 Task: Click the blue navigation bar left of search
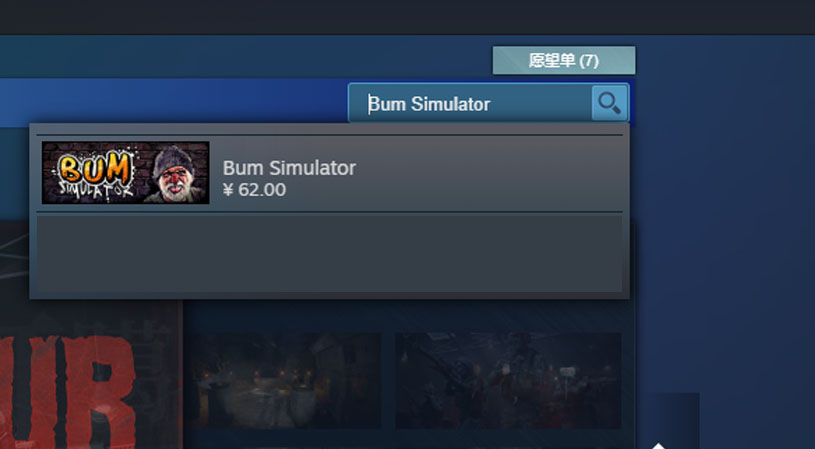tap(174, 100)
